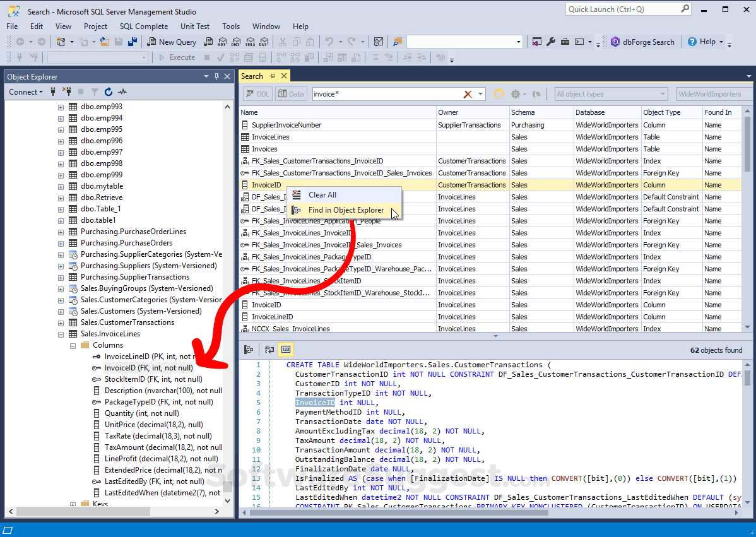The height and width of the screenshot is (537, 756).
Task: Select Find in Object Explorer menu item
Action: click(x=345, y=210)
